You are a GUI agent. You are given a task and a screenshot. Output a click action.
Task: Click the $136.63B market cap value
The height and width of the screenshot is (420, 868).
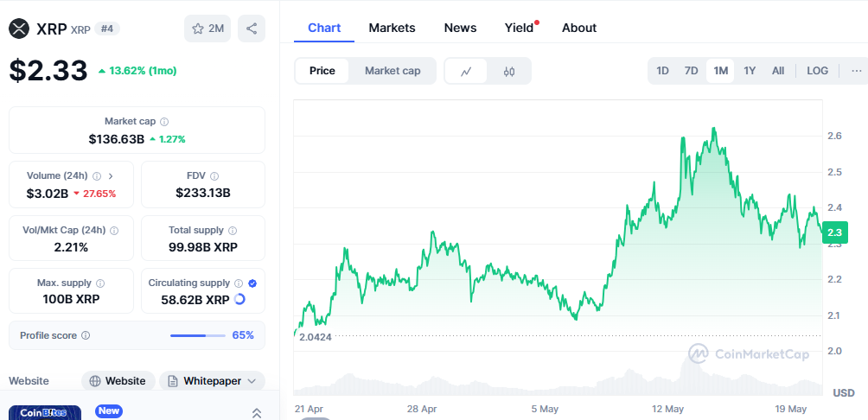(x=116, y=139)
